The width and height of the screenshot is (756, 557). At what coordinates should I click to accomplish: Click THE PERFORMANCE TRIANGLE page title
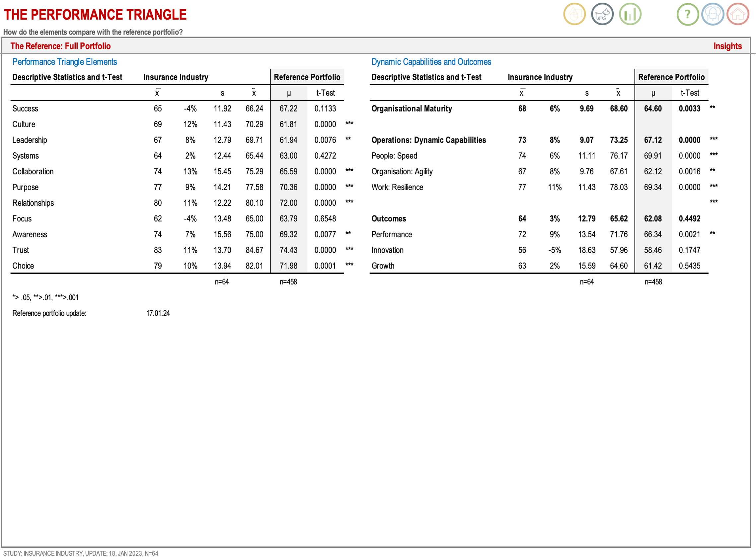coord(95,15)
